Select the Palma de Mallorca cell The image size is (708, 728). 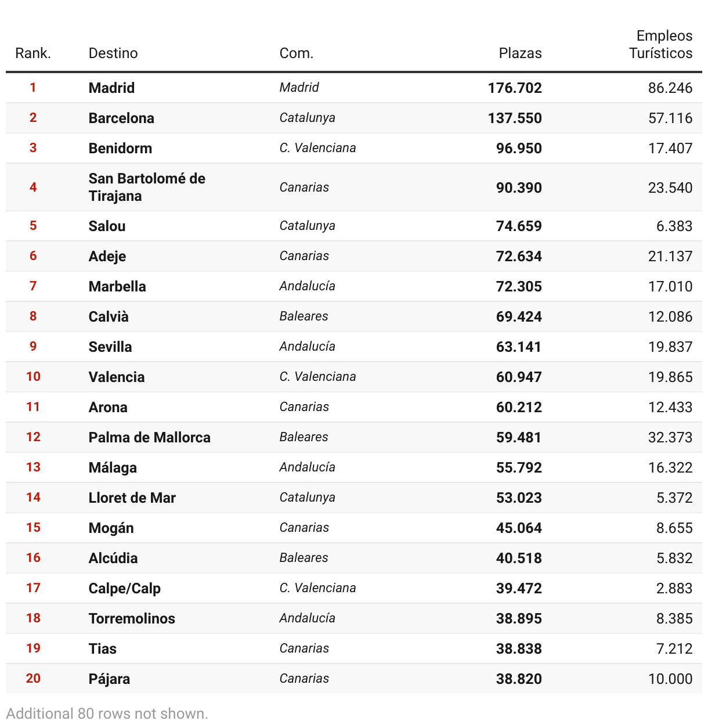[x=149, y=437]
